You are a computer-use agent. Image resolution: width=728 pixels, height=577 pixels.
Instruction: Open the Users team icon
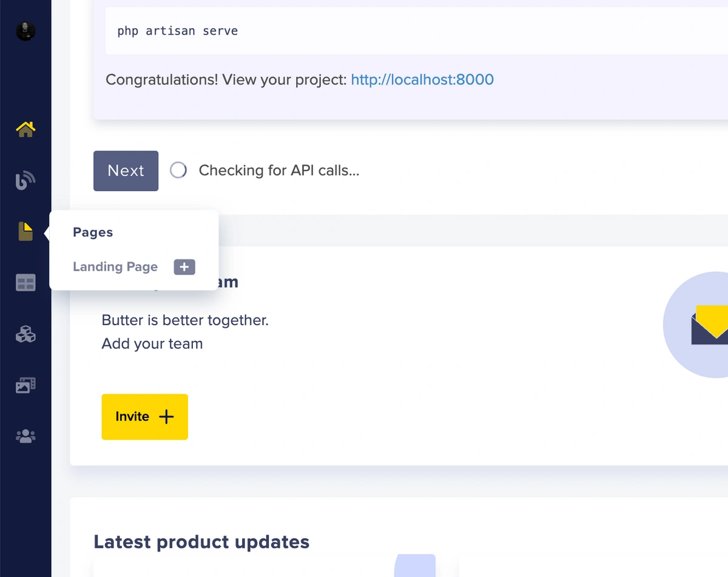25,436
